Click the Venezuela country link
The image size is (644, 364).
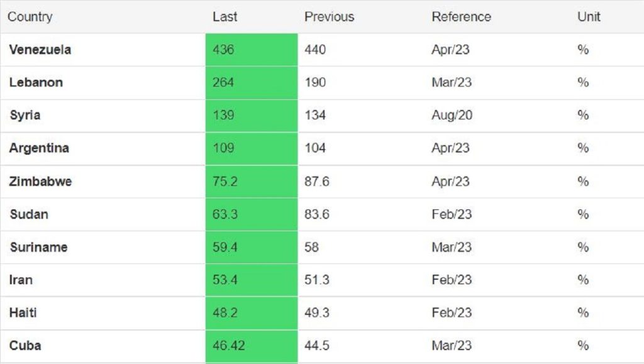(x=40, y=50)
